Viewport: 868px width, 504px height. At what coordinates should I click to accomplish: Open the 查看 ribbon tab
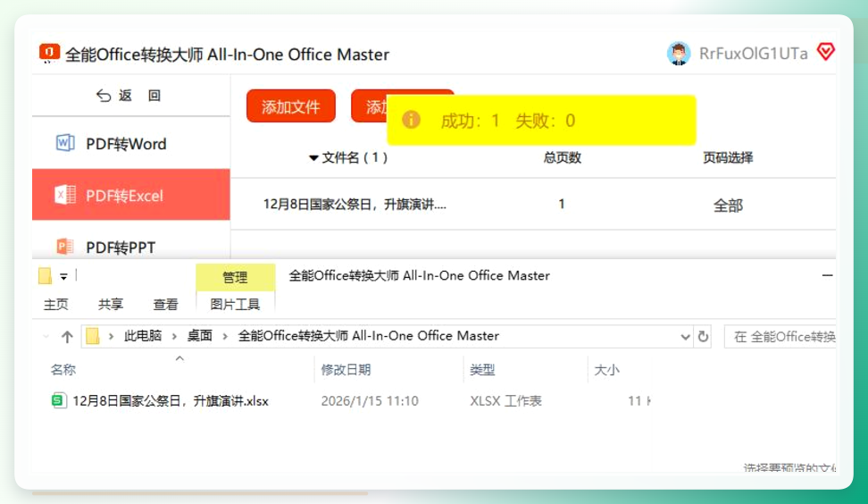tap(165, 304)
